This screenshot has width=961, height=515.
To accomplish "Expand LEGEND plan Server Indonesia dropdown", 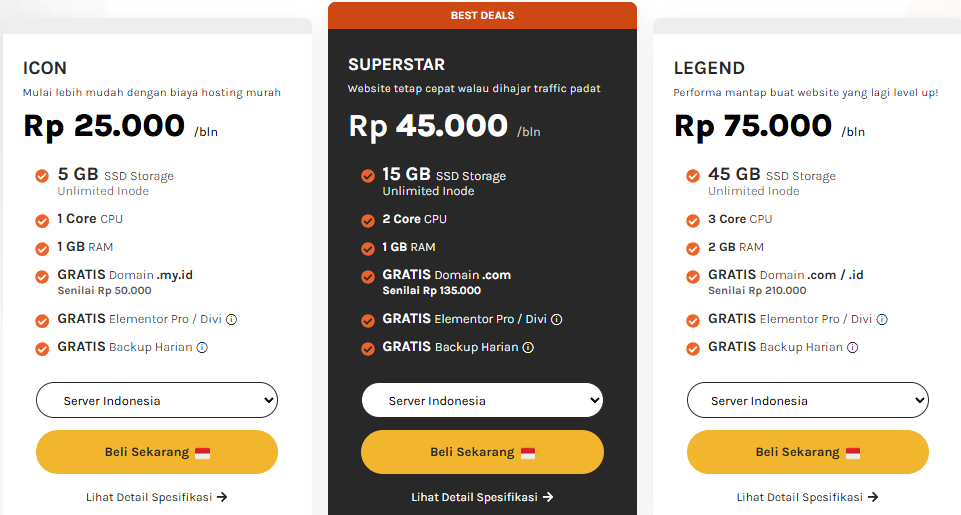I will pos(808,401).
